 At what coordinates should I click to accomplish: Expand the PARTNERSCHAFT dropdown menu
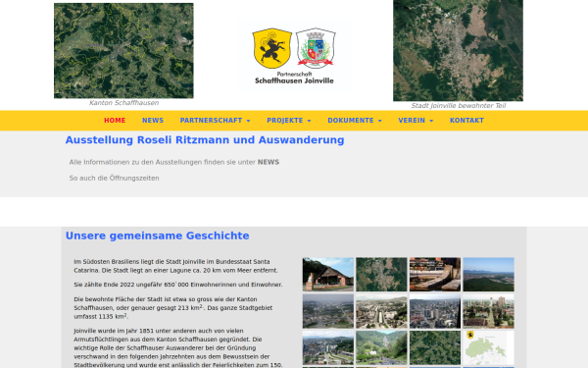(215, 121)
